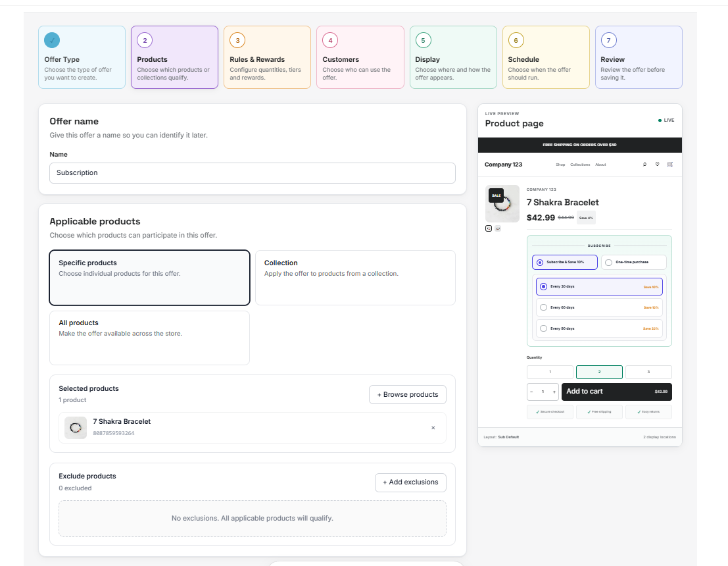Select quantity option 1 in preview
The height and width of the screenshot is (566, 728).
point(550,372)
